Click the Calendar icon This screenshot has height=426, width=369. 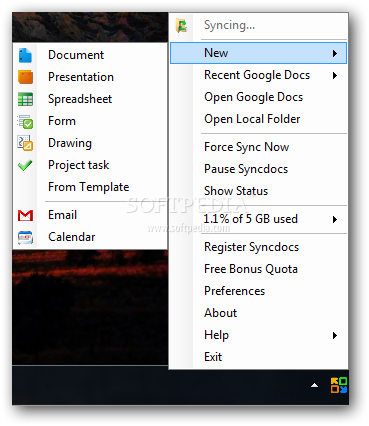25,237
